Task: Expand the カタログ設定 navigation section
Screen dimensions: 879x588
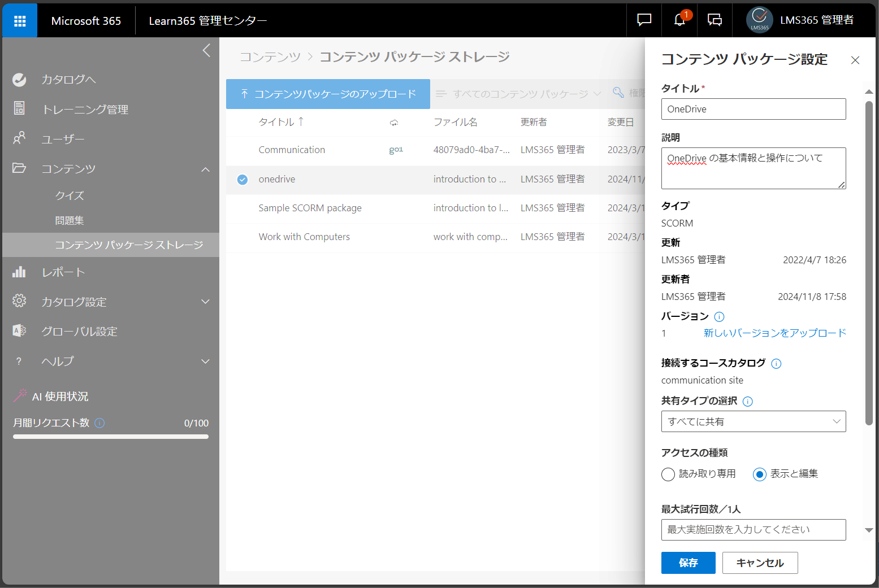Action: click(x=205, y=302)
